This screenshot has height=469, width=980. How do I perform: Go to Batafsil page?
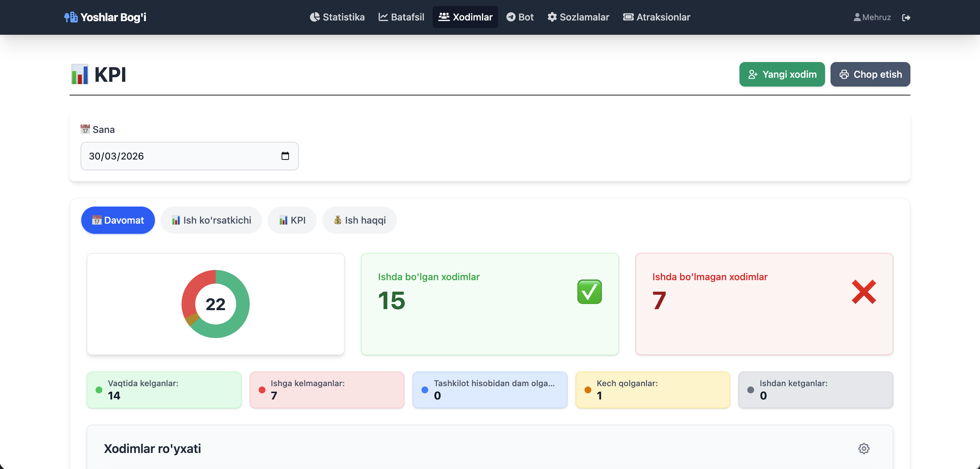(401, 17)
